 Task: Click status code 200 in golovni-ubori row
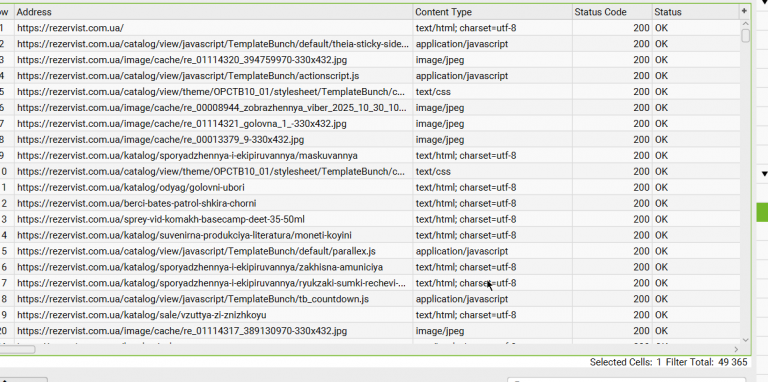pyautogui.click(x=612, y=187)
